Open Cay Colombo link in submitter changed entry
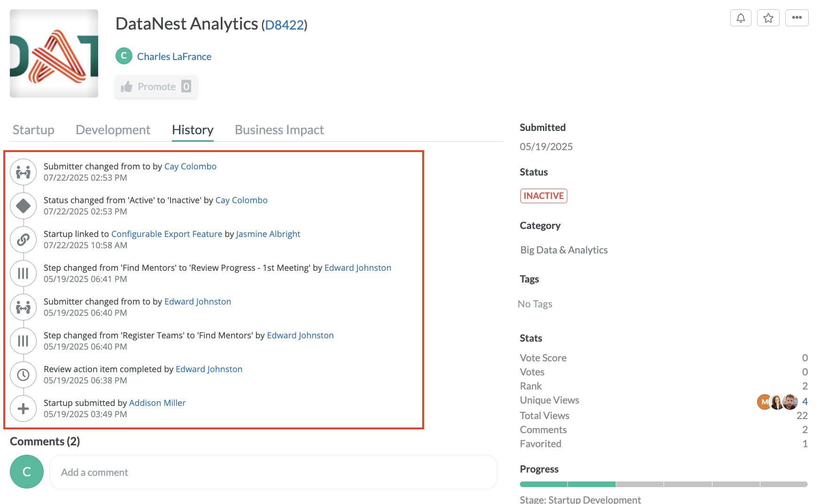Viewport: 820px width, 504px height. coord(190,167)
